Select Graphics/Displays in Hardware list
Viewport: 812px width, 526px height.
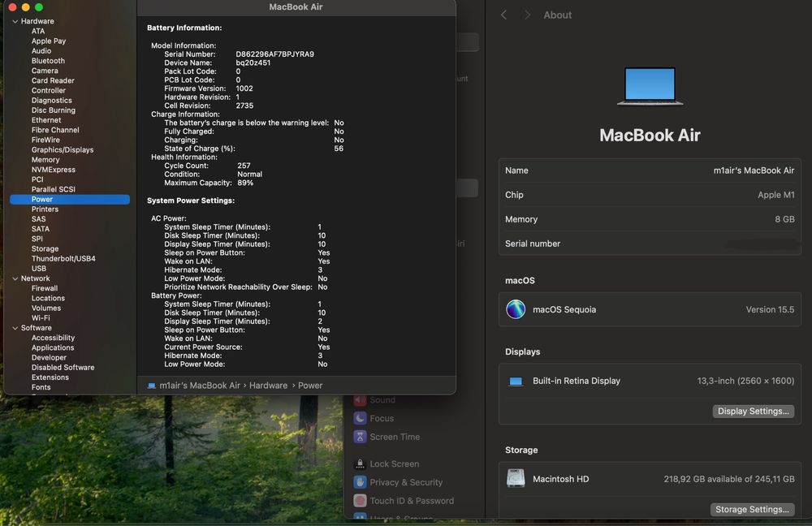(63, 149)
